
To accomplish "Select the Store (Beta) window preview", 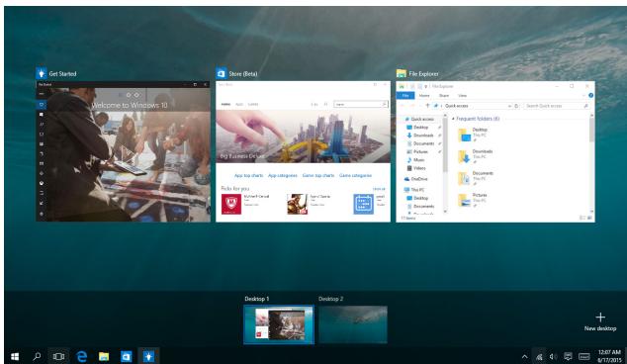I will click(x=303, y=151).
